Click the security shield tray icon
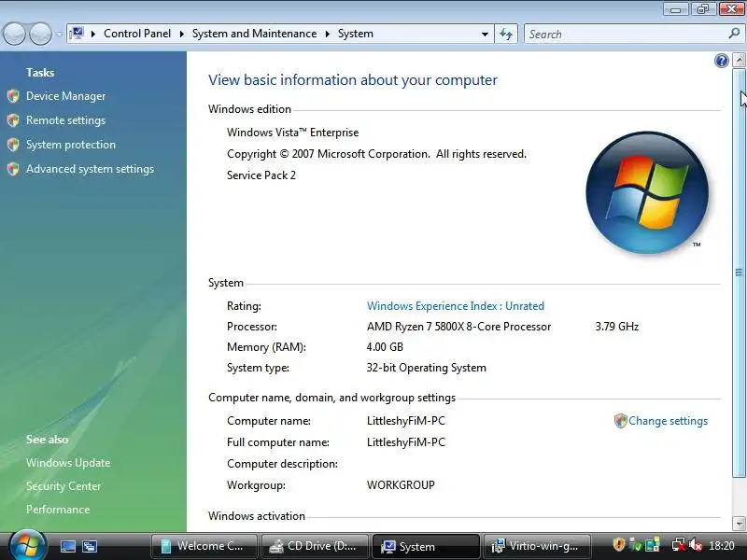This screenshot has width=747, height=560. point(618,545)
